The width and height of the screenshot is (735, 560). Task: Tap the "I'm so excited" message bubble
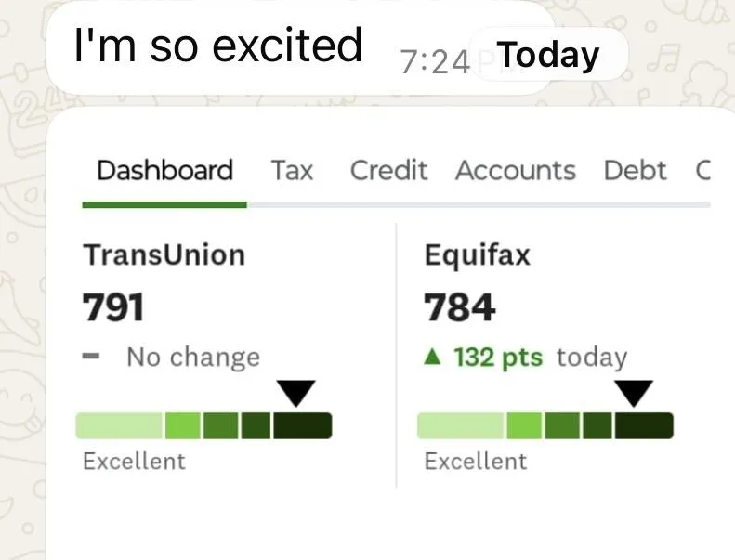tap(218, 46)
